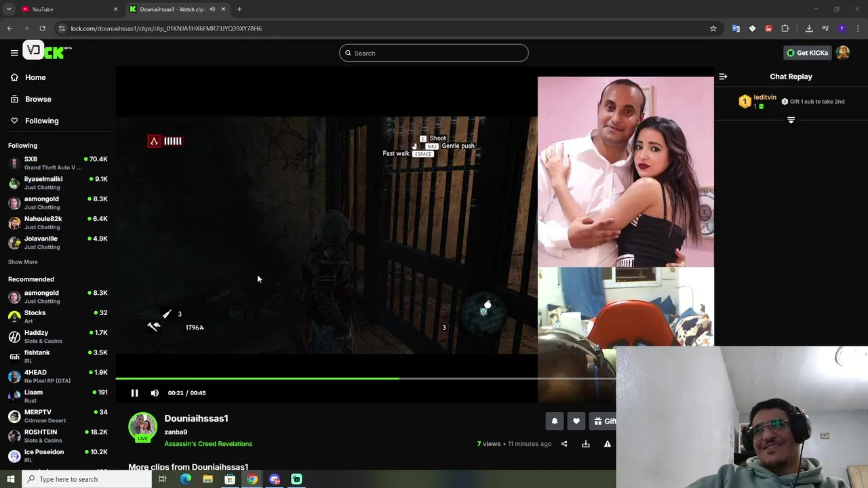Open Chrome profile Y avatar

[x=842, y=28]
